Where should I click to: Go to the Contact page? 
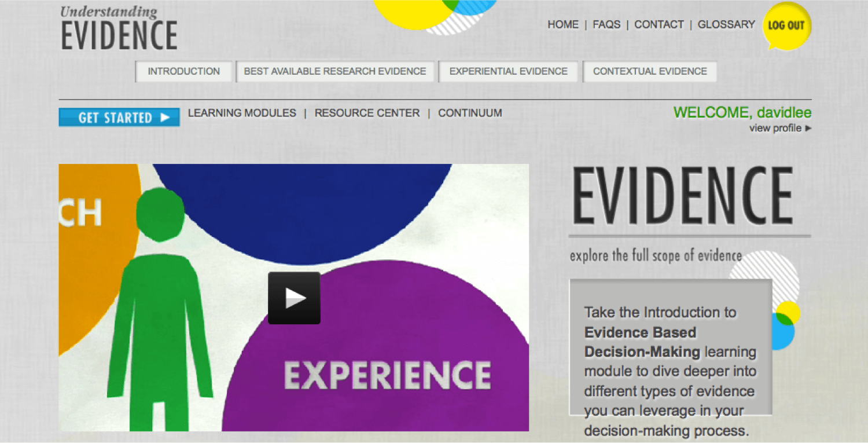pyautogui.click(x=659, y=24)
